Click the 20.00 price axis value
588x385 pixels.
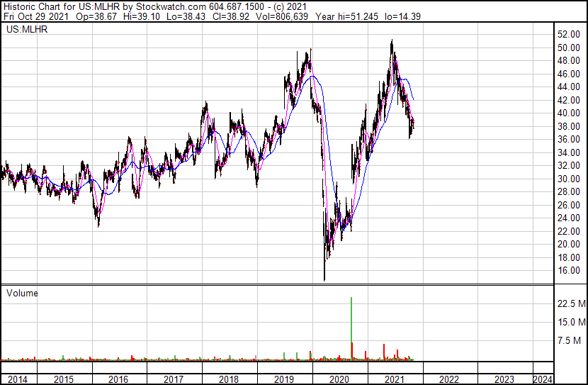569,245
